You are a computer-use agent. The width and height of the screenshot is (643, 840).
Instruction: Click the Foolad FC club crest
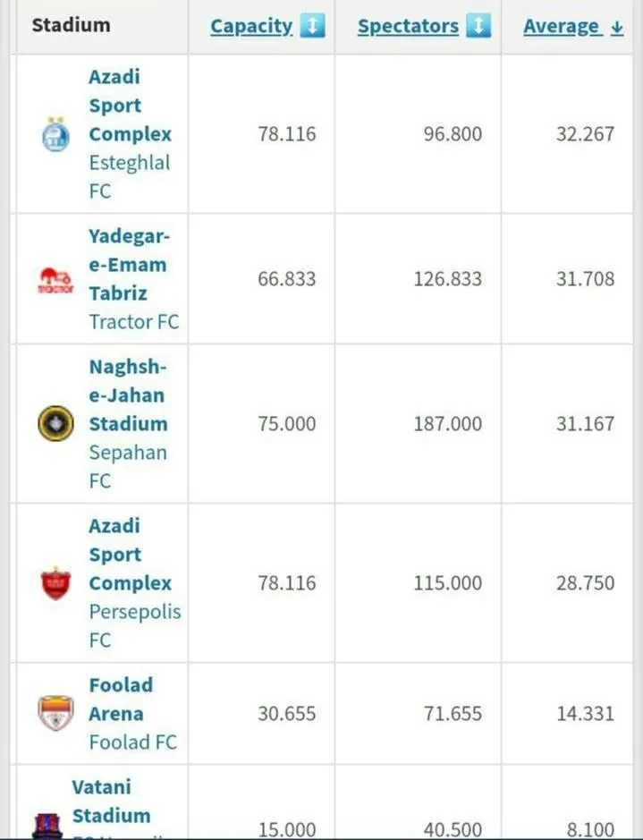[x=55, y=713]
